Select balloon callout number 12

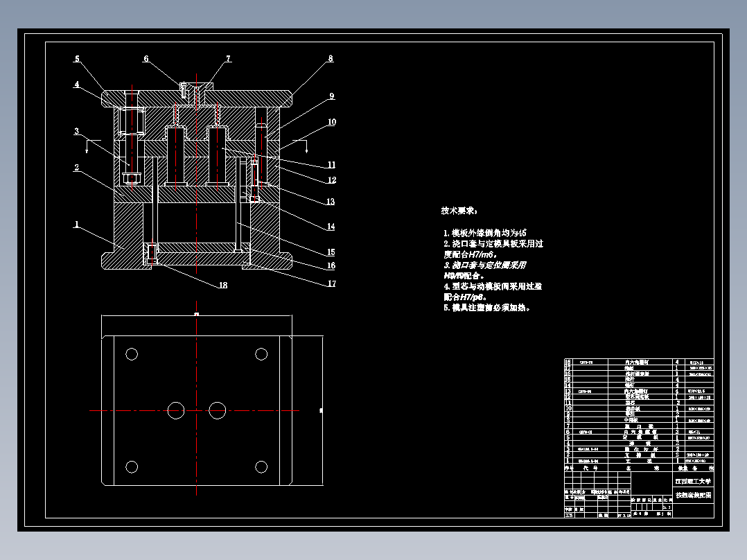[x=332, y=179]
